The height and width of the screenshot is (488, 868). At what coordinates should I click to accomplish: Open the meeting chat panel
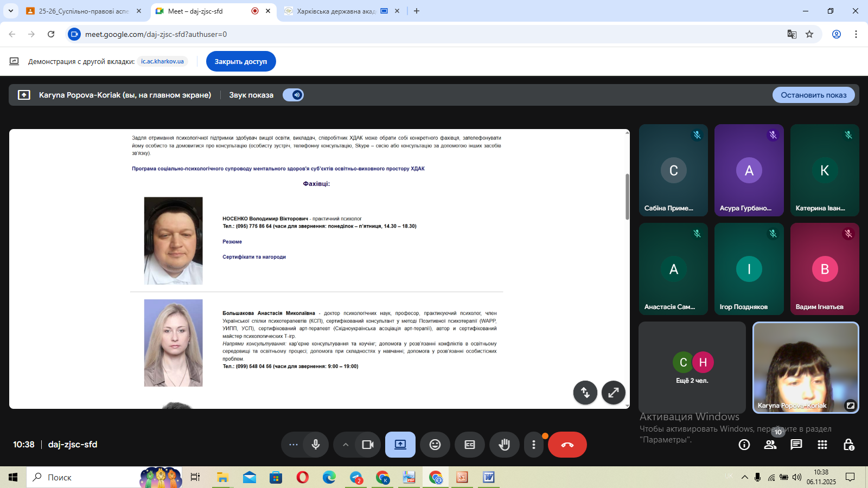(x=796, y=445)
